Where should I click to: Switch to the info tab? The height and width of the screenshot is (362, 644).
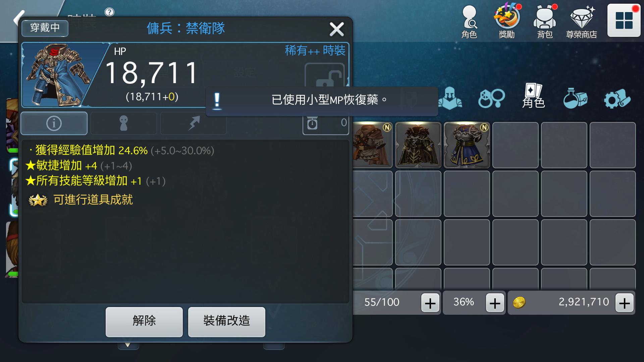(x=54, y=123)
